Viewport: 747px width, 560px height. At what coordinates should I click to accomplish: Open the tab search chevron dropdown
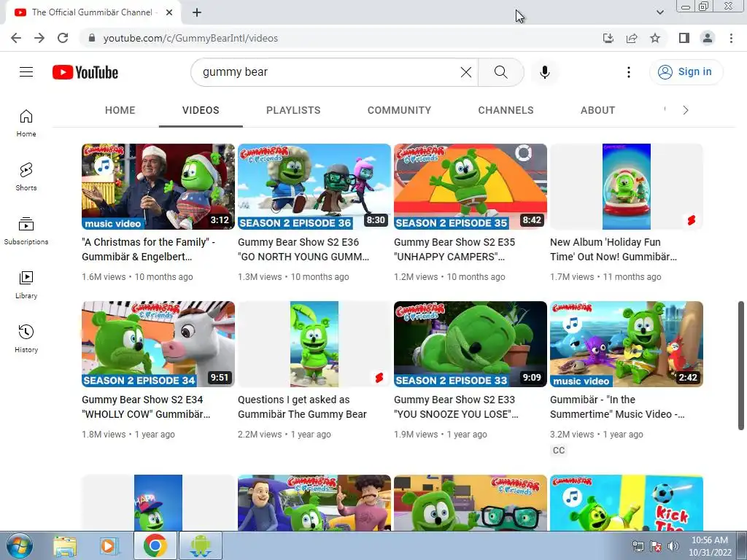pos(659,12)
